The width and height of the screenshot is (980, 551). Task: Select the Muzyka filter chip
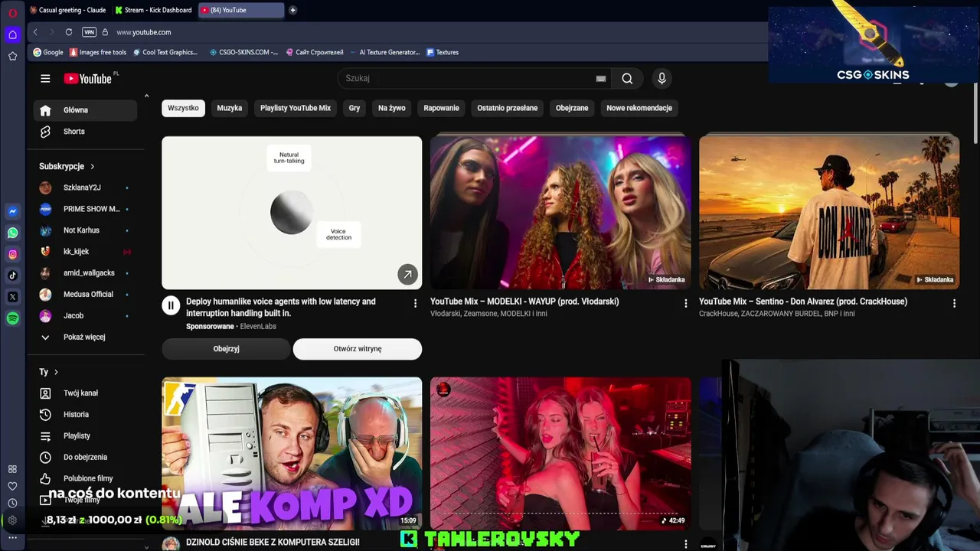(x=230, y=108)
